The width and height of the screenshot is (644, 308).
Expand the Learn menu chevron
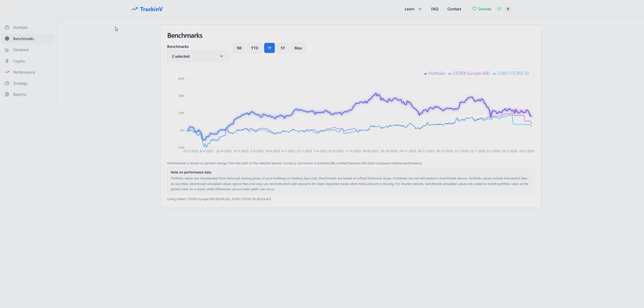[x=420, y=9]
